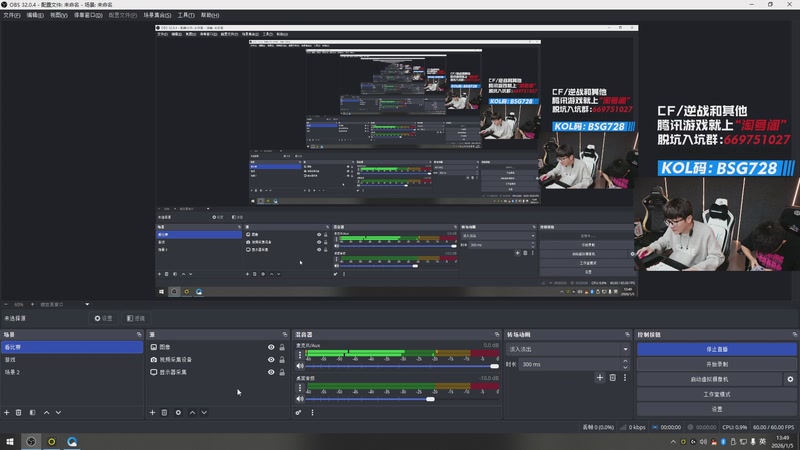This screenshot has height=450, width=800.
Task: Open advanced audio properties gears icon
Action: (298, 412)
